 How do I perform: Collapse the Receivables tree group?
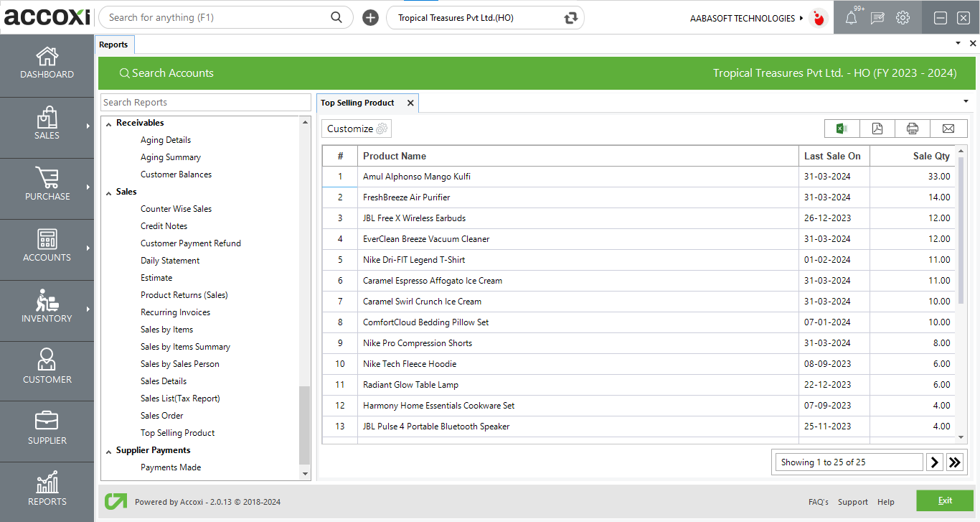coord(109,123)
